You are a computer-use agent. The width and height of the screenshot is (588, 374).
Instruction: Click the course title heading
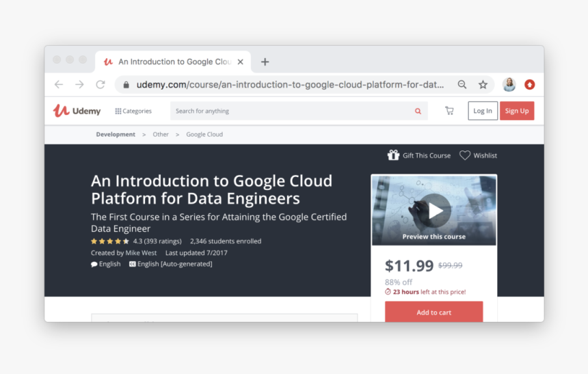[211, 189]
